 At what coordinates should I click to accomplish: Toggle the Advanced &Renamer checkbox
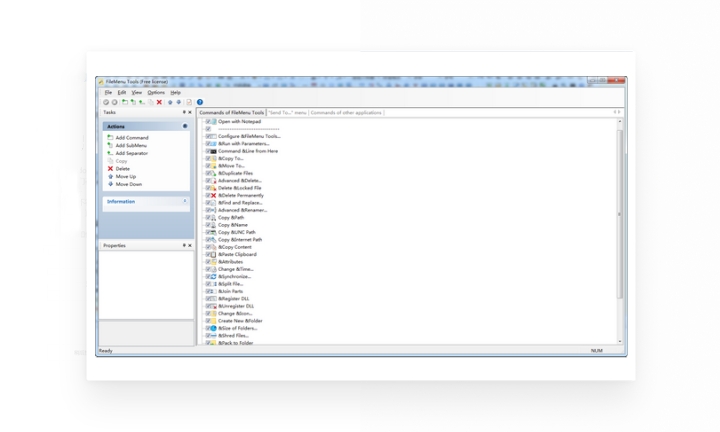[208, 210]
